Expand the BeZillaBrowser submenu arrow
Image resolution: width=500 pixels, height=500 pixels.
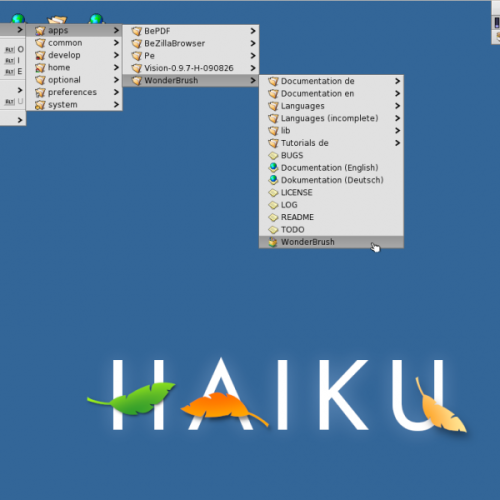click(x=253, y=43)
